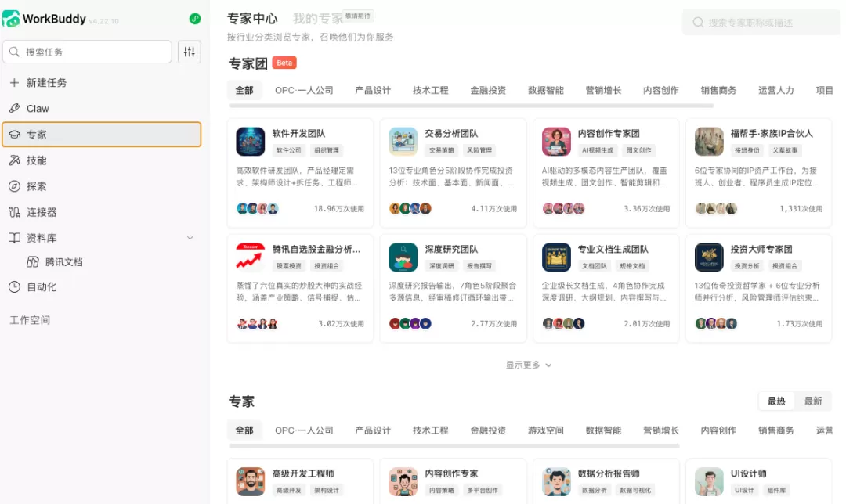Open 技能 in the sidebar

101,160
